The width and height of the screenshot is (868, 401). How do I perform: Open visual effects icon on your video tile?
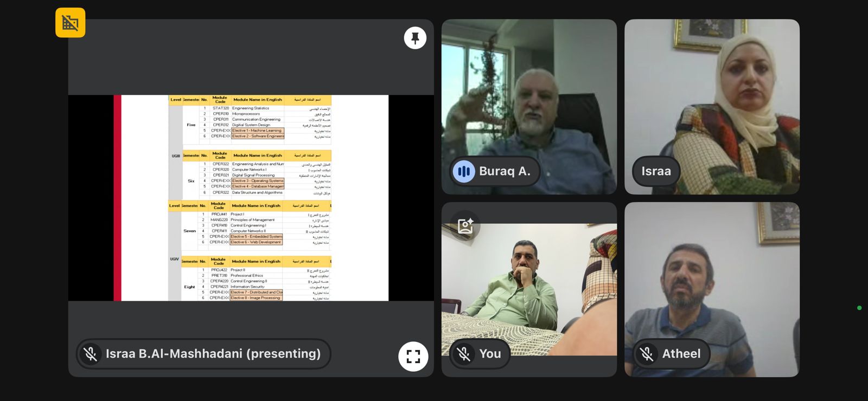pyautogui.click(x=465, y=225)
